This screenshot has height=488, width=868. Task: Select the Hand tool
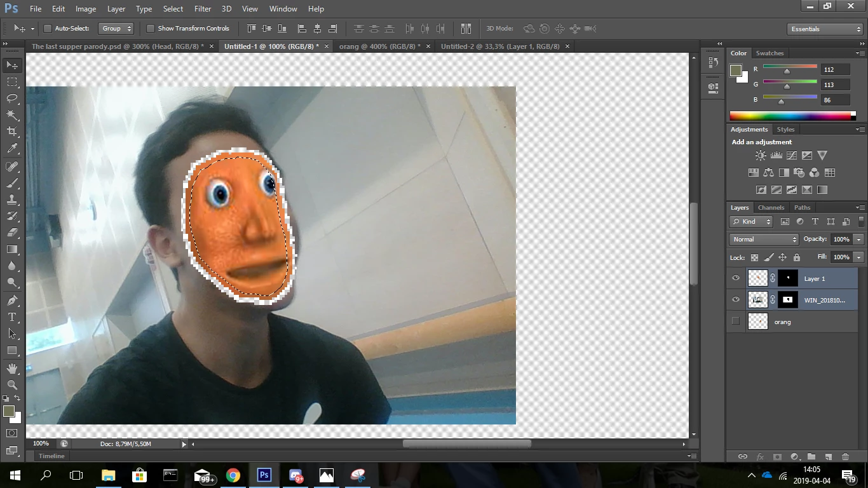pyautogui.click(x=12, y=368)
